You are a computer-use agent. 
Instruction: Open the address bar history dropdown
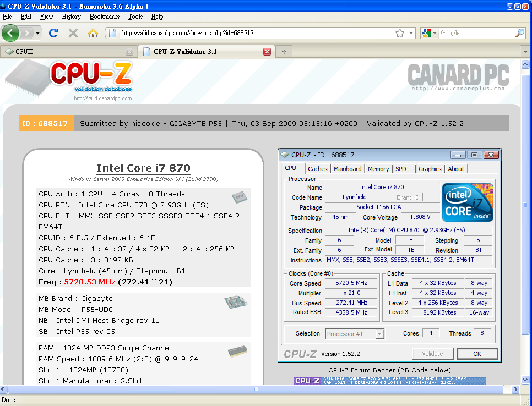411,33
